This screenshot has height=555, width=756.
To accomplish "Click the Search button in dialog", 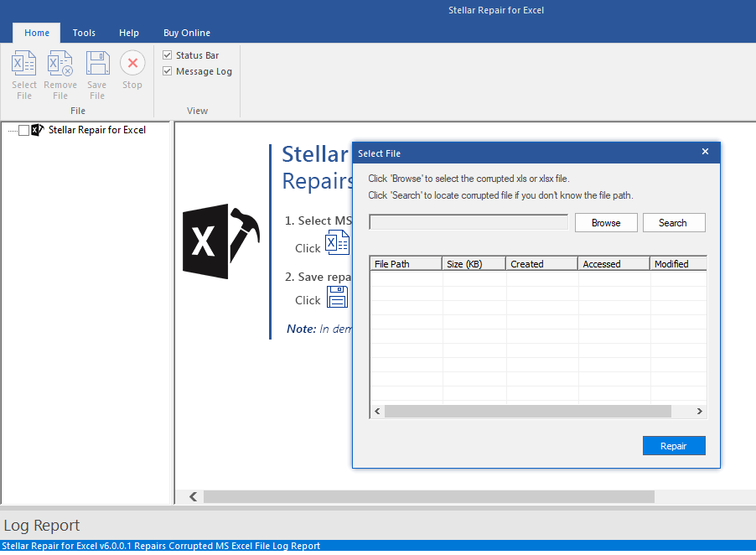I will pyautogui.click(x=674, y=223).
